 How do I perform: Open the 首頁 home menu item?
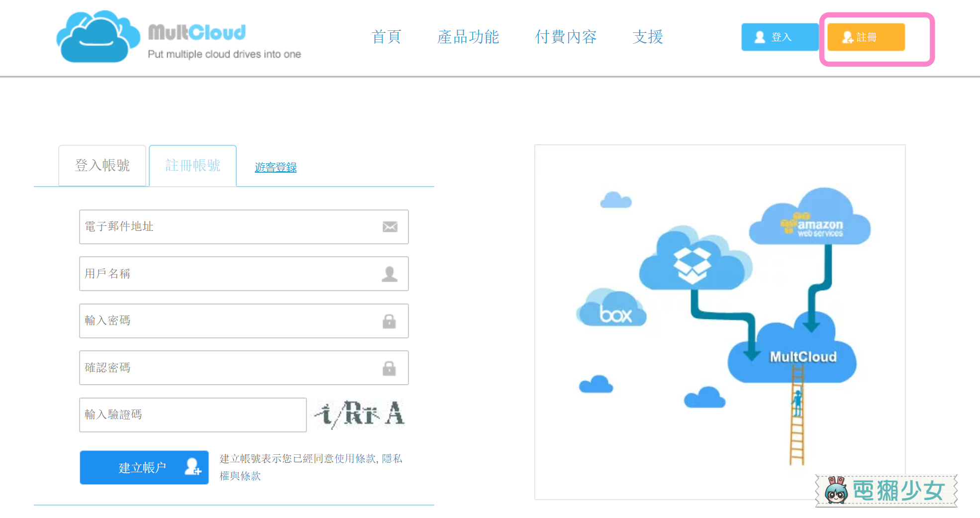[x=386, y=37]
